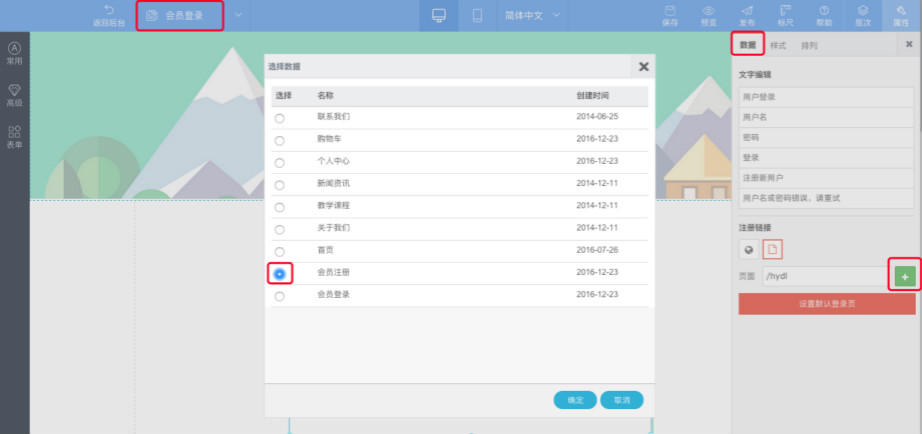The image size is (922, 434).
Task: Click the page path field containing /hydl
Action: point(822,276)
